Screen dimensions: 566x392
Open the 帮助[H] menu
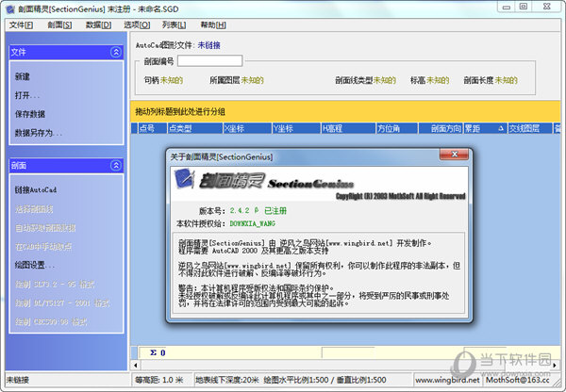pos(213,24)
